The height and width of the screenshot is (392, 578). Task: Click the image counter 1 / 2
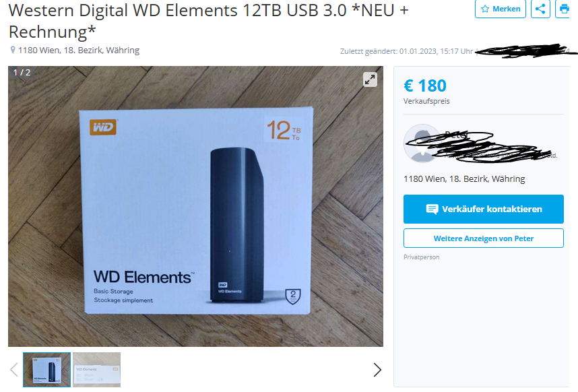[x=22, y=72]
